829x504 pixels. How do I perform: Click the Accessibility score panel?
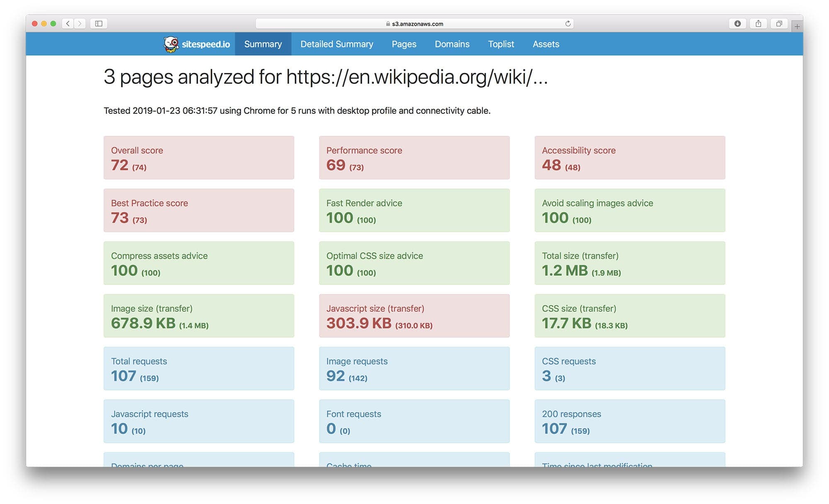click(630, 158)
